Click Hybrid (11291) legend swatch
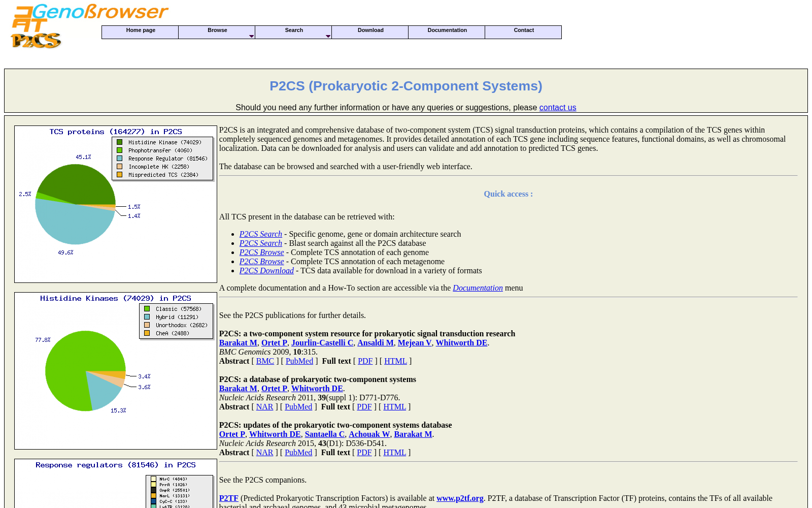Viewport: 812px width, 508px height. click(x=147, y=317)
